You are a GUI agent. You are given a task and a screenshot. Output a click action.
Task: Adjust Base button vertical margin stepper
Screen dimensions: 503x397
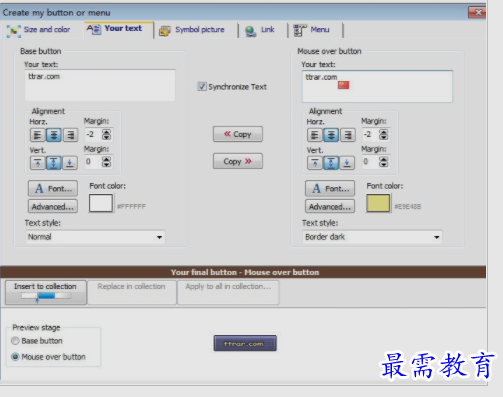(x=106, y=162)
